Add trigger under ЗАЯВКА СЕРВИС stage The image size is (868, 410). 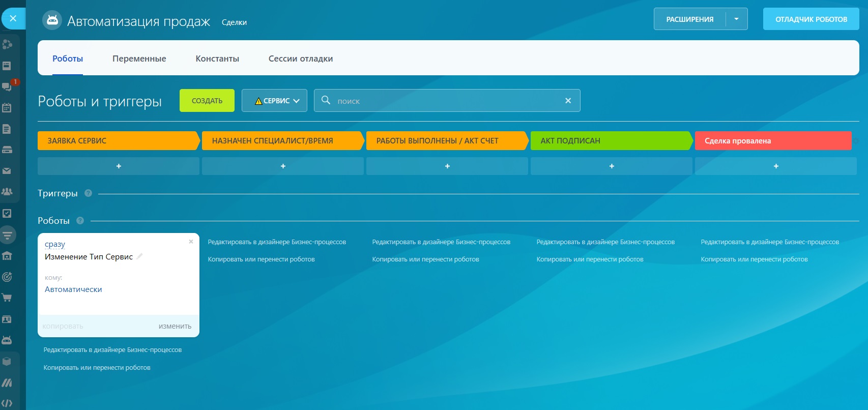119,166
